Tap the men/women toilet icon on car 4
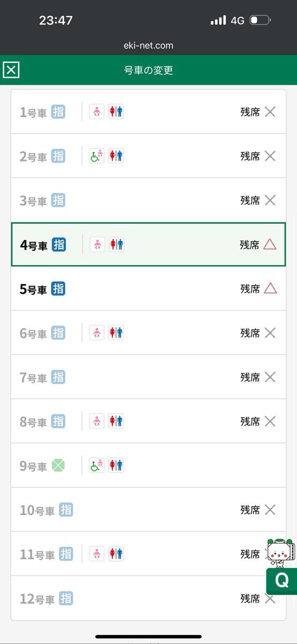The height and width of the screenshot is (644, 297). pos(116,245)
